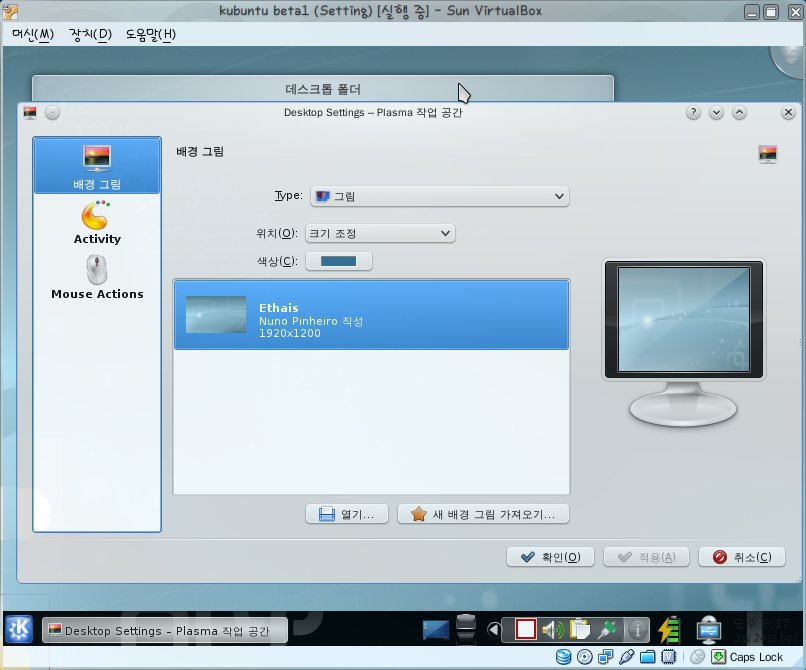Click the VirtualBox hard disk status icon
The height and width of the screenshot is (670, 806).
tap(563, 657)
